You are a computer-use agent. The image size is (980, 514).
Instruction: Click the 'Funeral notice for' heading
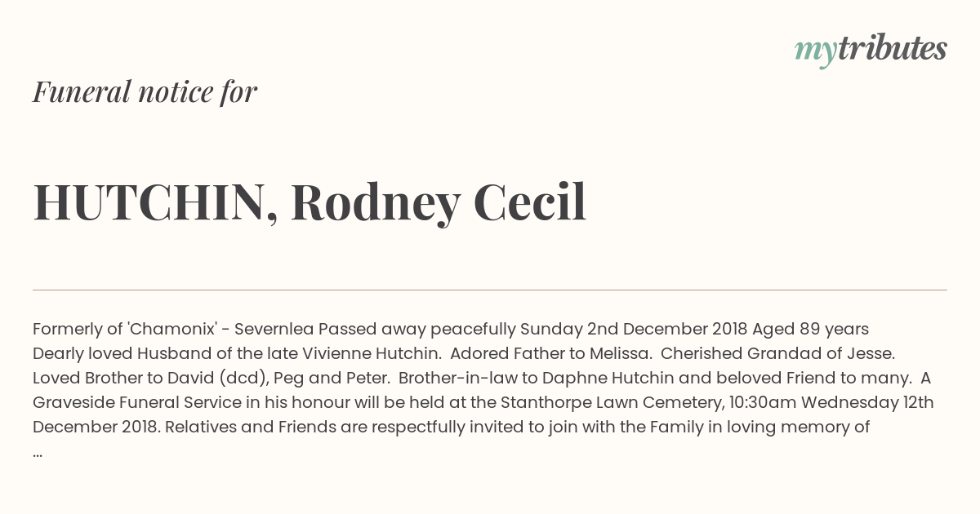pyautogui.click(x=145, y=92)
